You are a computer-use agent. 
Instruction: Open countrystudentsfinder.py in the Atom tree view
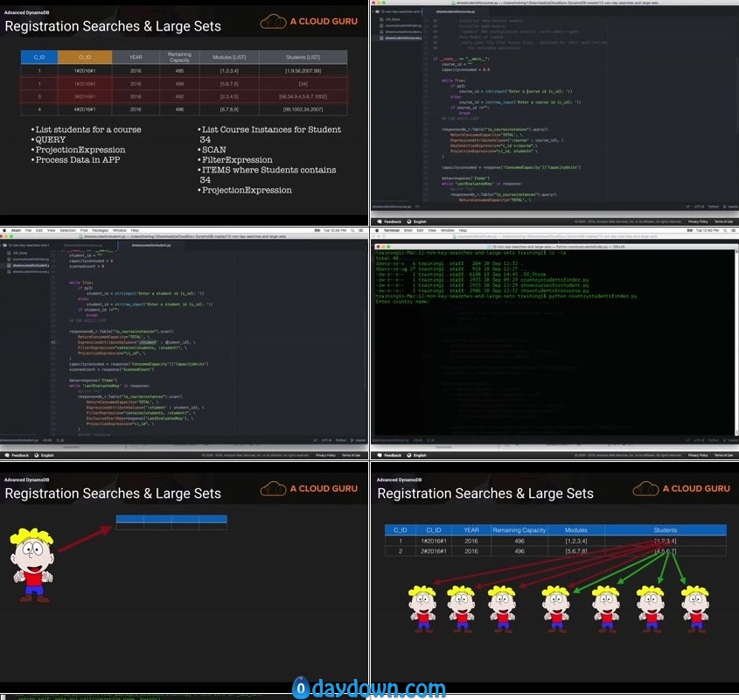(30, 259)
